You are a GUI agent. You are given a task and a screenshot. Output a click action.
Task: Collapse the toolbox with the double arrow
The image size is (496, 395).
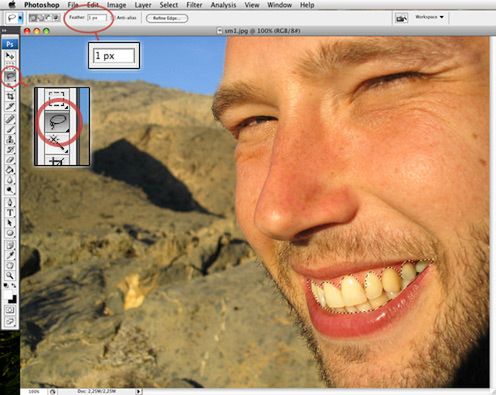pyautogui.click(x=5, y=30)
